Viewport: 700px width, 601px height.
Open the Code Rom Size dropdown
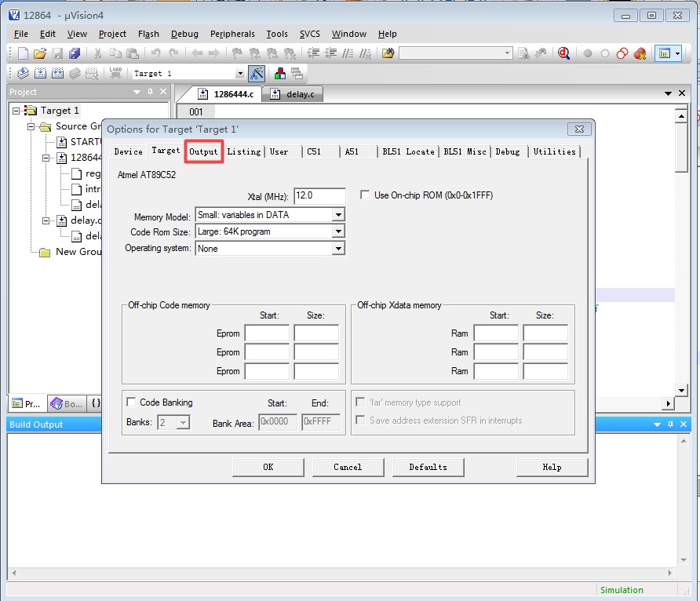338,231
